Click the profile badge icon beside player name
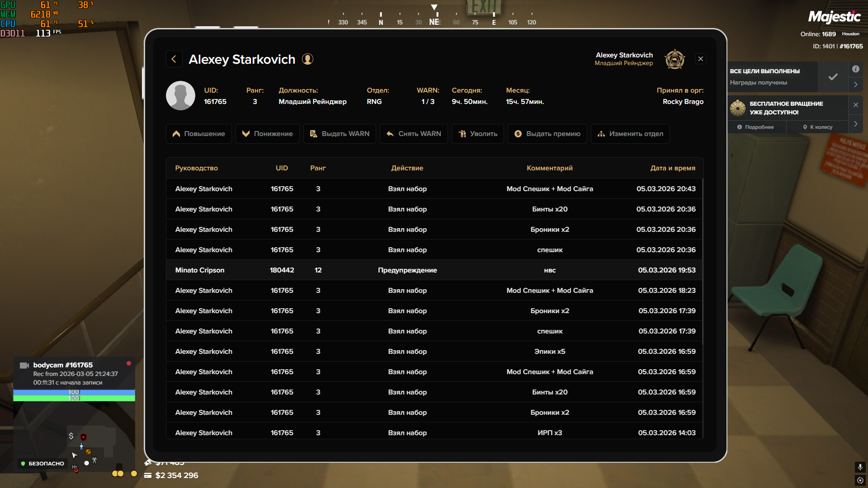 click(x=307, y=59)
